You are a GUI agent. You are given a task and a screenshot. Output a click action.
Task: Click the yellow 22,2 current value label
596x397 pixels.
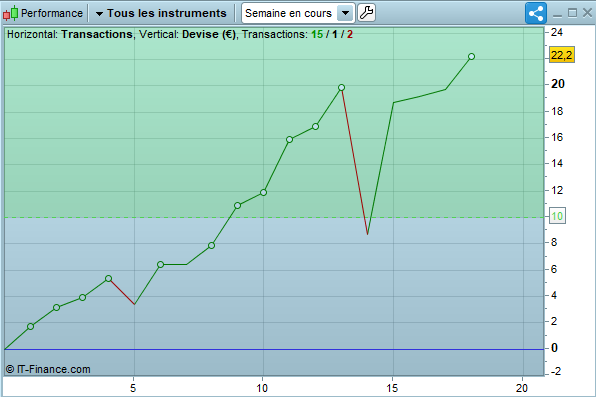(x=561, y=55)
